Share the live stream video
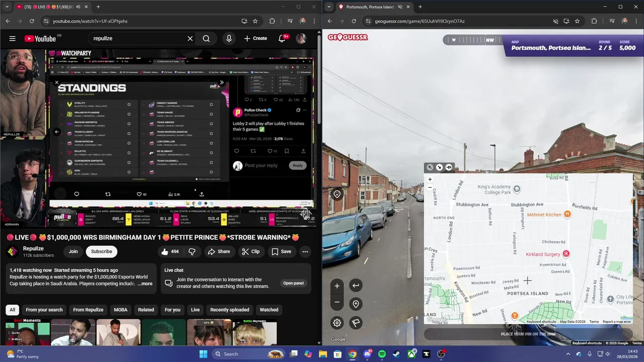This screenshot has width=644, height=362. [219, 251]
